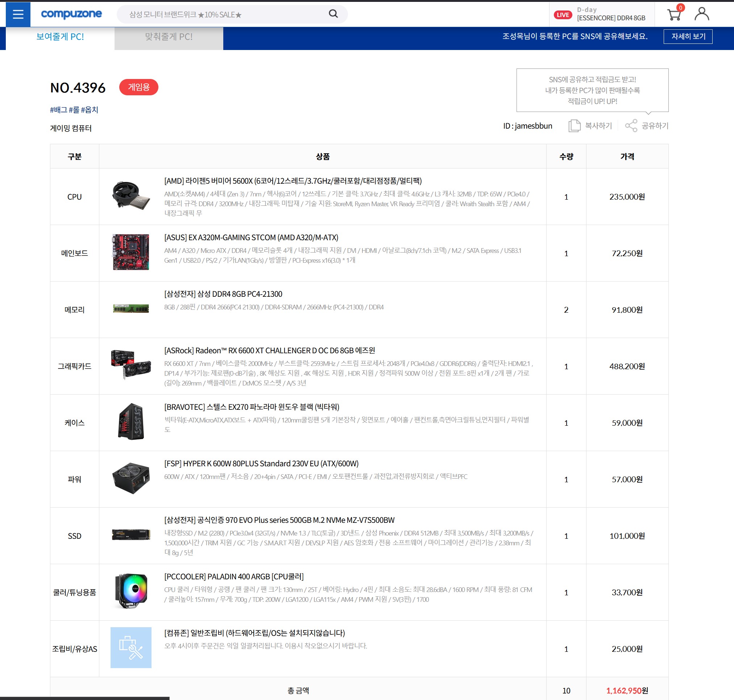Click the assembly fee tool icon thumbnail

(131, 647)
